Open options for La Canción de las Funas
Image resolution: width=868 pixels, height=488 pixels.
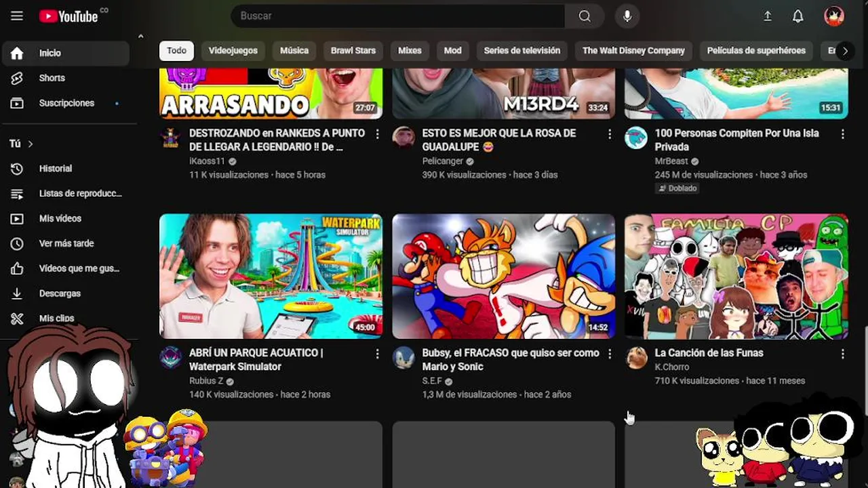(x=843, y=354)
